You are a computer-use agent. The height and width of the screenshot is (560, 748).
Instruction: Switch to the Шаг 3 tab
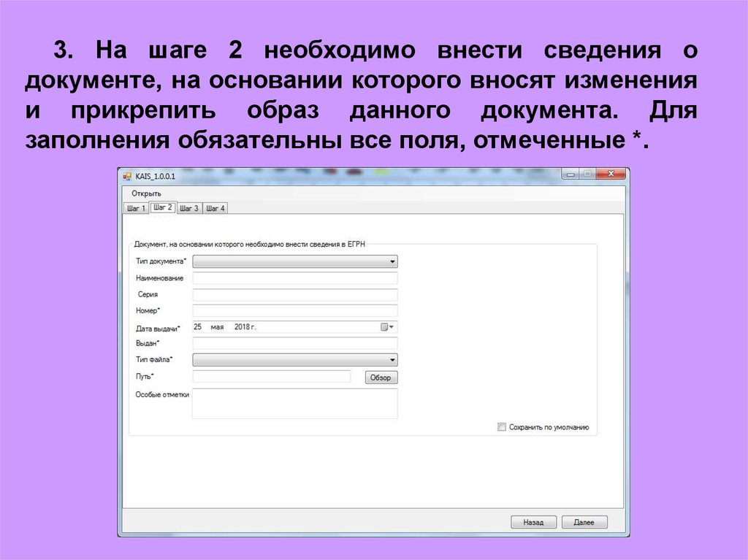click(x=188, y=208)
